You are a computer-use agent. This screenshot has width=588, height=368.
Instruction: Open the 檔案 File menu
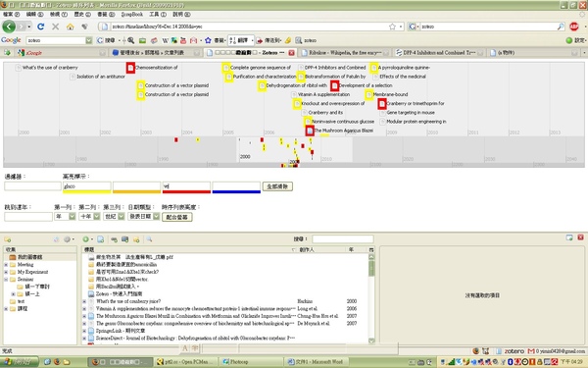pyautogui.click(x=11, y=15)
